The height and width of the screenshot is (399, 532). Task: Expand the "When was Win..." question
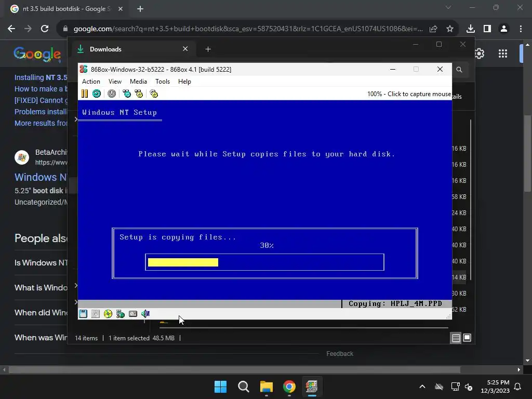pos(41,338)
